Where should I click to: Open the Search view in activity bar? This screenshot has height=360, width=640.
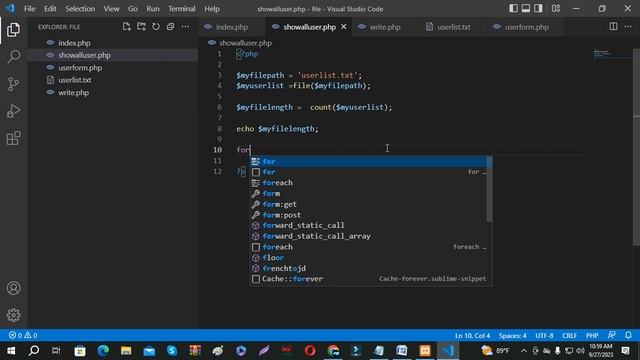(x=13, y=57)
